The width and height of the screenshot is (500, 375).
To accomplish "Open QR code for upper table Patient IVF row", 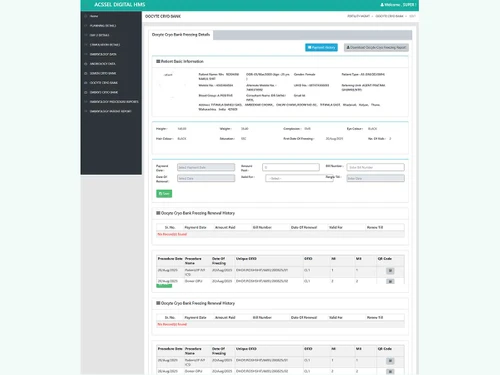I will click(390, 271).
